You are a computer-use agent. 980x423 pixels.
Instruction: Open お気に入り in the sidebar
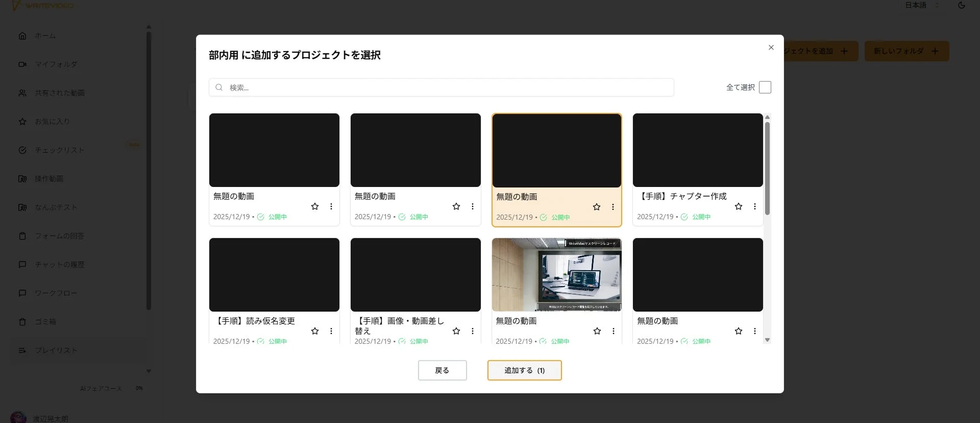pos(52,122)
